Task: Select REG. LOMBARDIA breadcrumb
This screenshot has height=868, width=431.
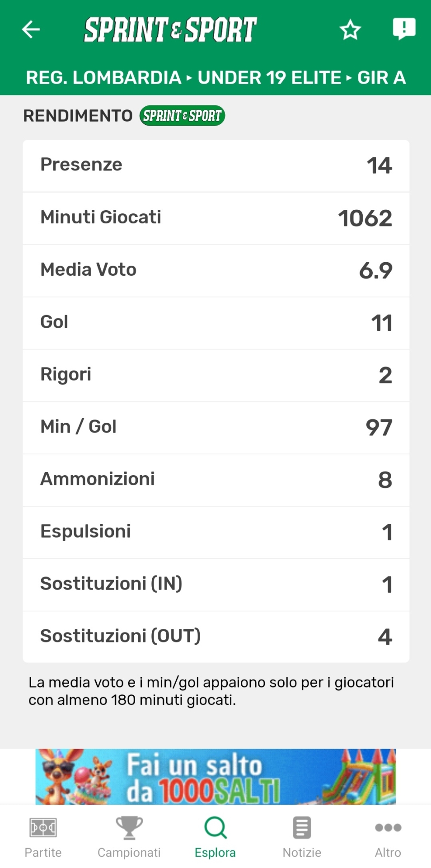Action: point(103,78)
